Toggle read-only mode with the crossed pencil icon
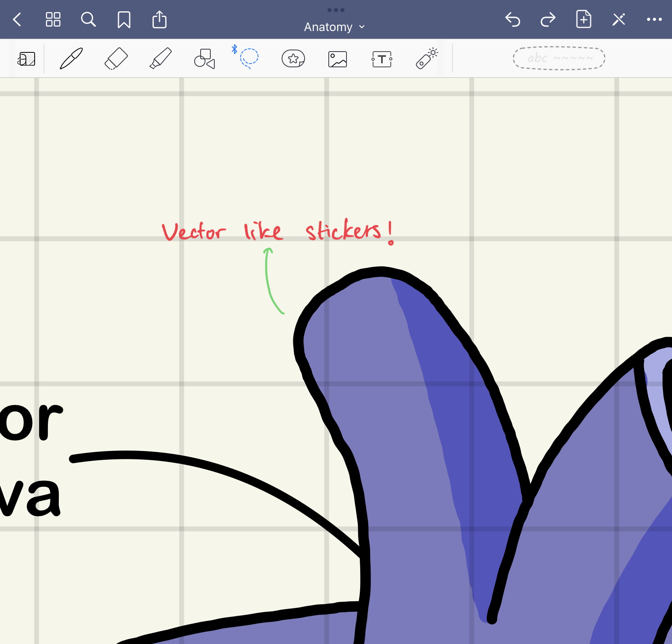The width and height of the screenshot is (672, 644). coord(619,19)
